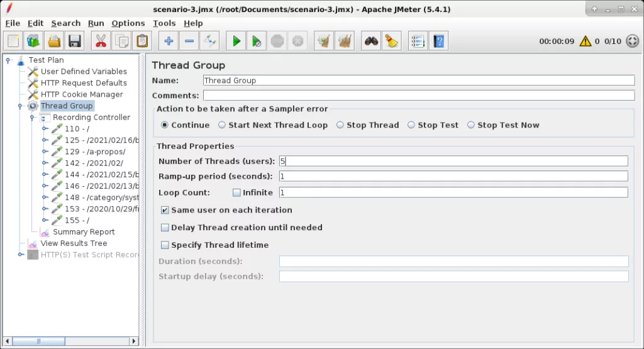Click the tree horizontal scrollbar thumb
Screen dimensions: 644x349
[38, 341]
